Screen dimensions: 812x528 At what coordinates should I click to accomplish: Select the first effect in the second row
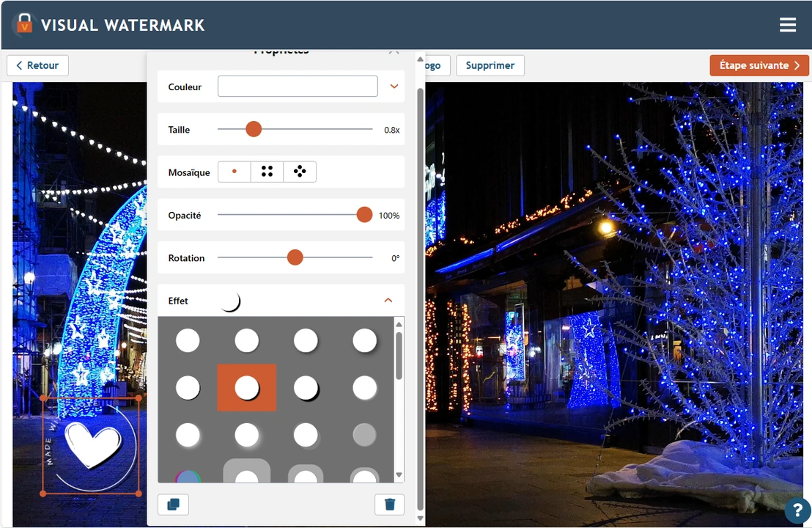pos(188,388)
